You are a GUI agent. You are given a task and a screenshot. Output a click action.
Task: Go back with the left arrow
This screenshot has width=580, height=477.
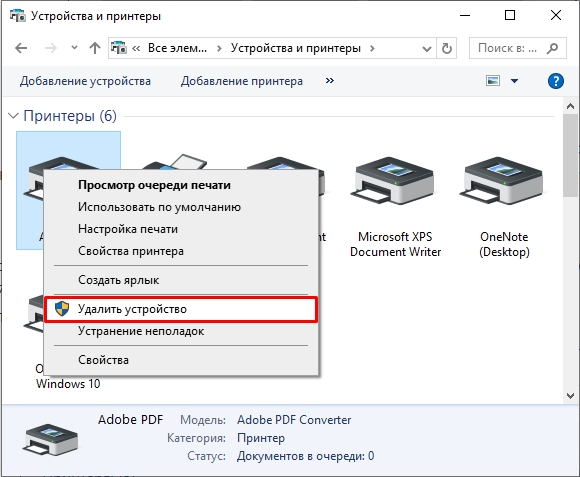(x=21, y=48)
